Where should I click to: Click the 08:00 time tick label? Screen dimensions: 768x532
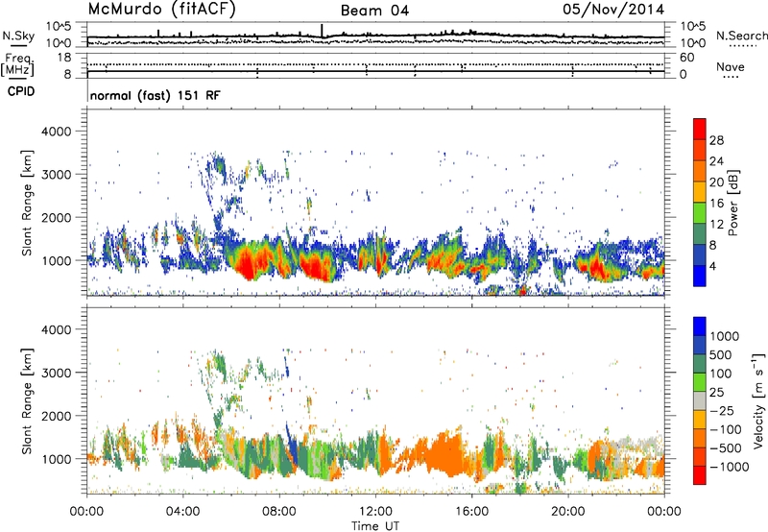point(279,512)
